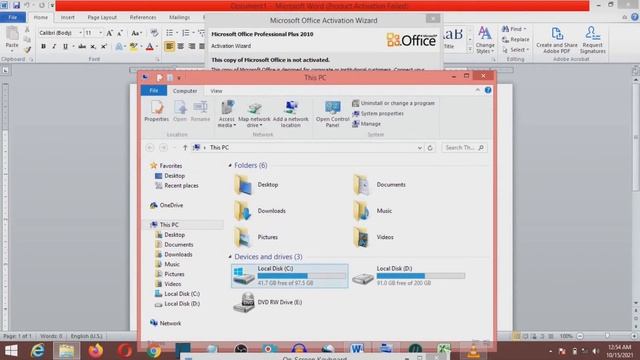Select the Desktop folder icon in Folders
Screen dimensions: 640x360
pos(243,185)
